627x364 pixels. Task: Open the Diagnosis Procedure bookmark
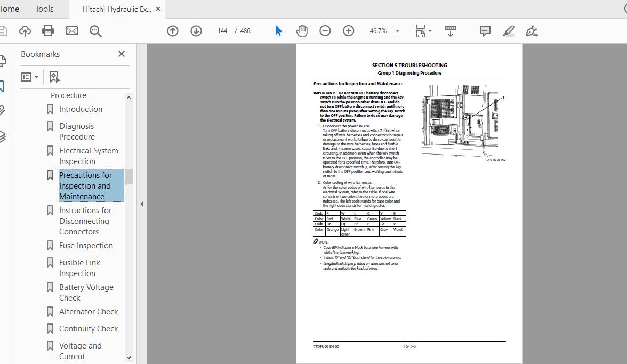(x=77, y=132)
